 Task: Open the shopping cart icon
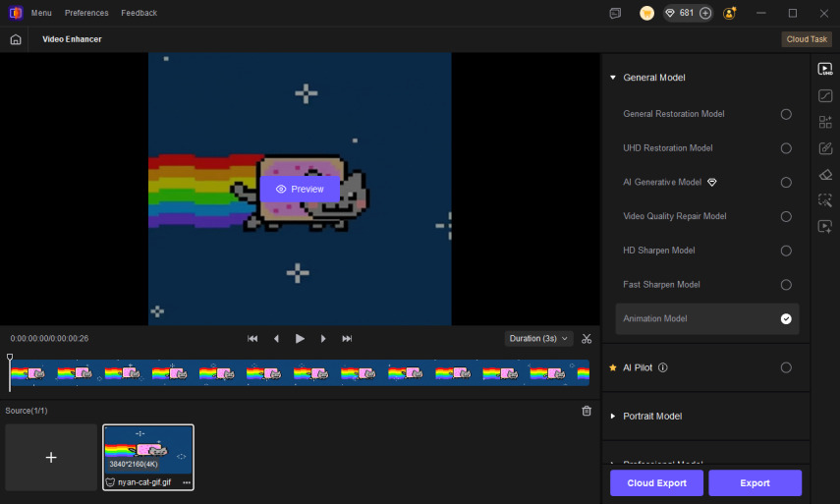pyautogui.click(x=646, y=13)
